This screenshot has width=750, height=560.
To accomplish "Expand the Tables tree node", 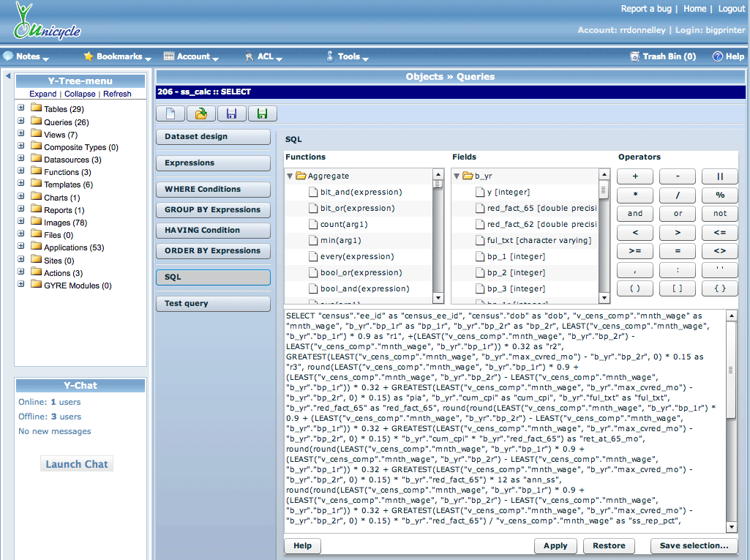I will click(21, 108).
